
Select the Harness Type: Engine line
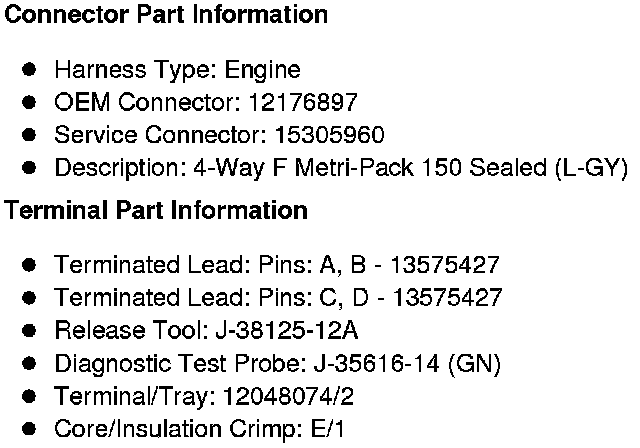click(x=178, y=70)
